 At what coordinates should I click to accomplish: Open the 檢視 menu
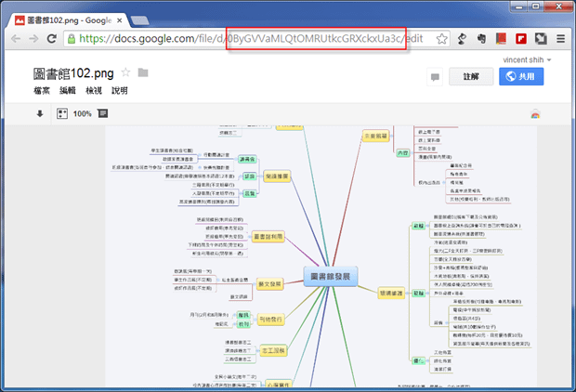[94, 90]
